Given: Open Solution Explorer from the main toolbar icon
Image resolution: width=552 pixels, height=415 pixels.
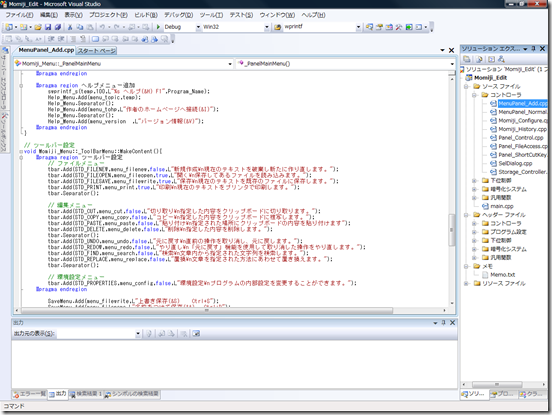Looking at the screenshot, I should point(369,27).
